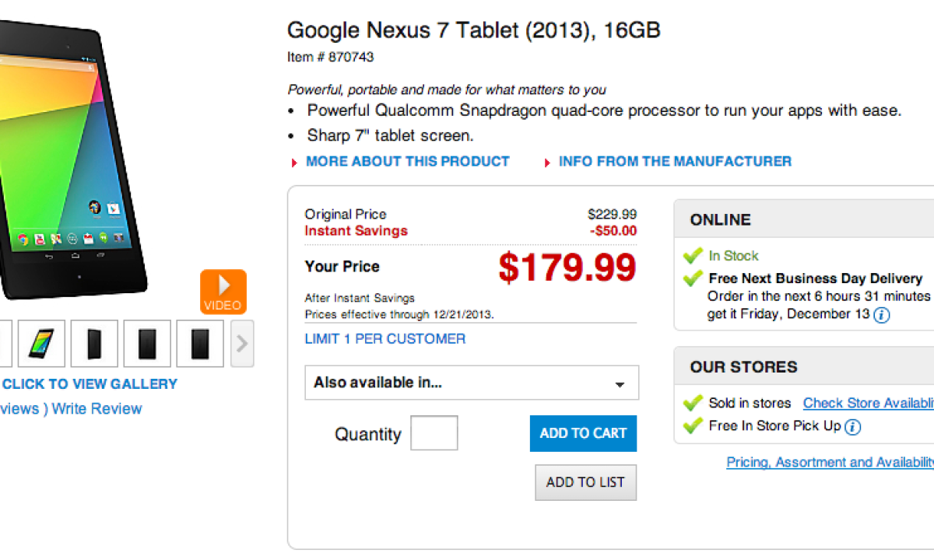Click the Write Review link
This screenshot has width=934, height=560.
click(x=97, y=408)
